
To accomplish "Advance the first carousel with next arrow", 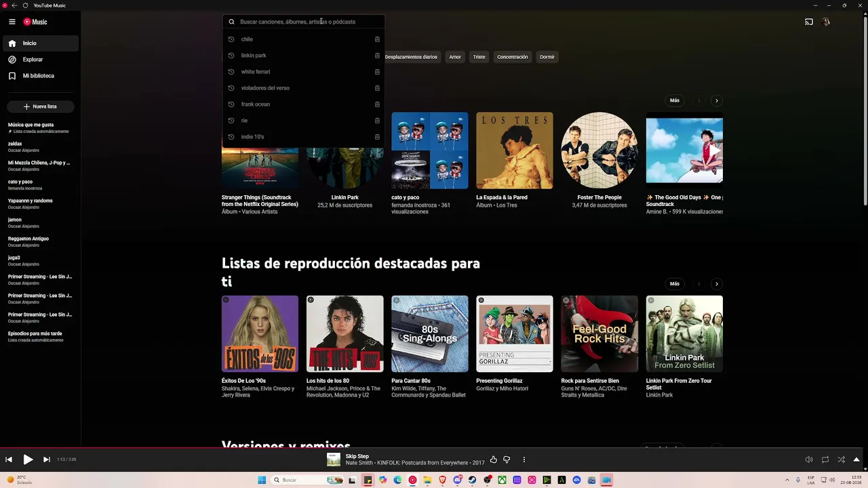I will pyautogui.click(x=717, y=100).
